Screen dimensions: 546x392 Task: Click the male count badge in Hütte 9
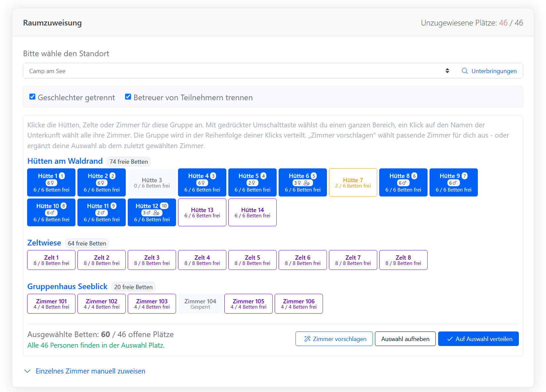tap(454, 183)
